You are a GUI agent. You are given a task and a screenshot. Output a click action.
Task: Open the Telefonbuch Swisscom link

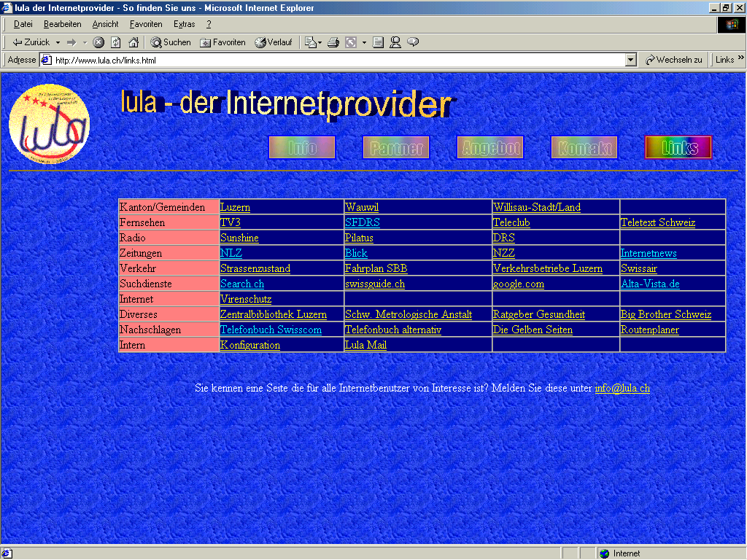pyautogui.click(x=271, y=330)
